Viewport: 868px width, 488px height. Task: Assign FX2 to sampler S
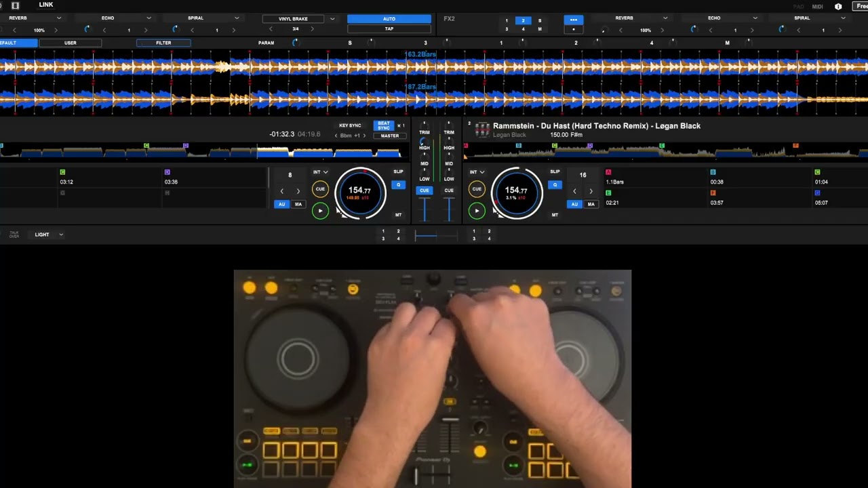point(540,21)
